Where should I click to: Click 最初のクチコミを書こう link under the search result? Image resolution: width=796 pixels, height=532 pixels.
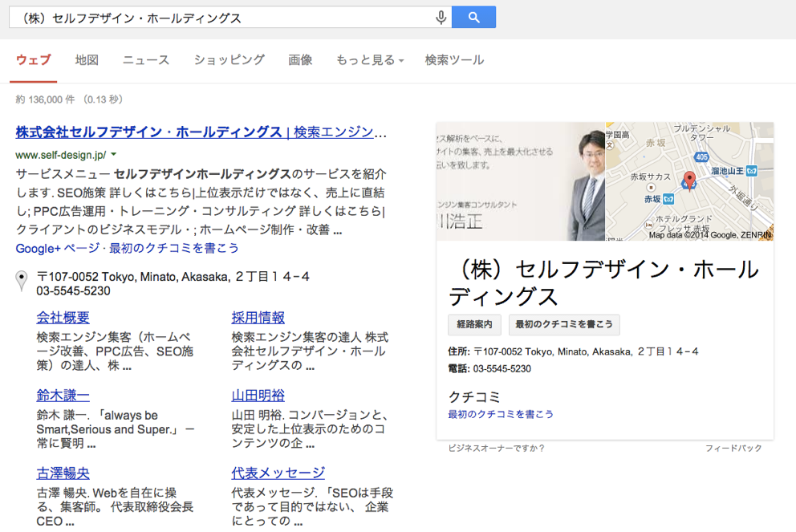pyautogui.click(x=174, y=248)
